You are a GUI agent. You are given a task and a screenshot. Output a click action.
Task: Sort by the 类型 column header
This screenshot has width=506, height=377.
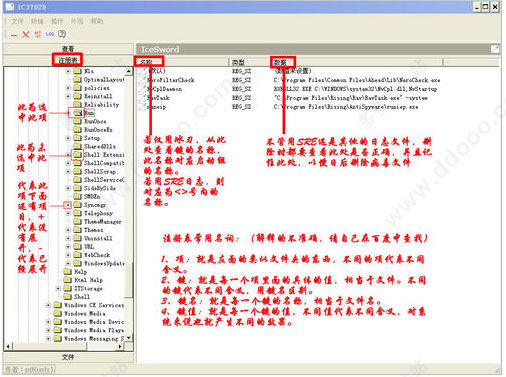(250, 62)
